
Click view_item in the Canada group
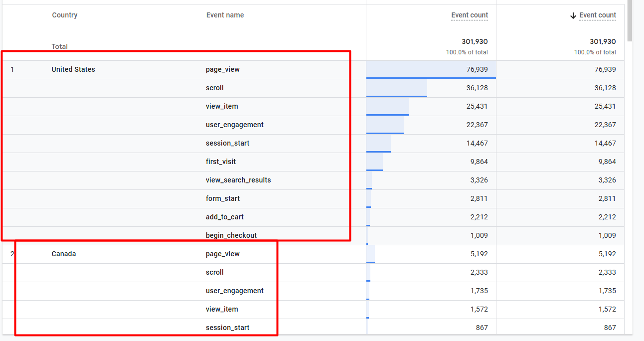tap(222, 309)
